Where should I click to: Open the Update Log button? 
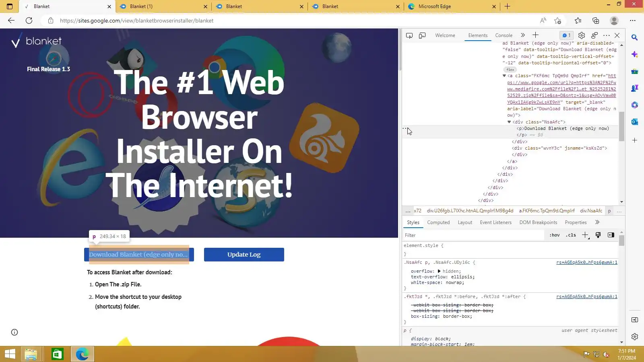tap(244, 255)
